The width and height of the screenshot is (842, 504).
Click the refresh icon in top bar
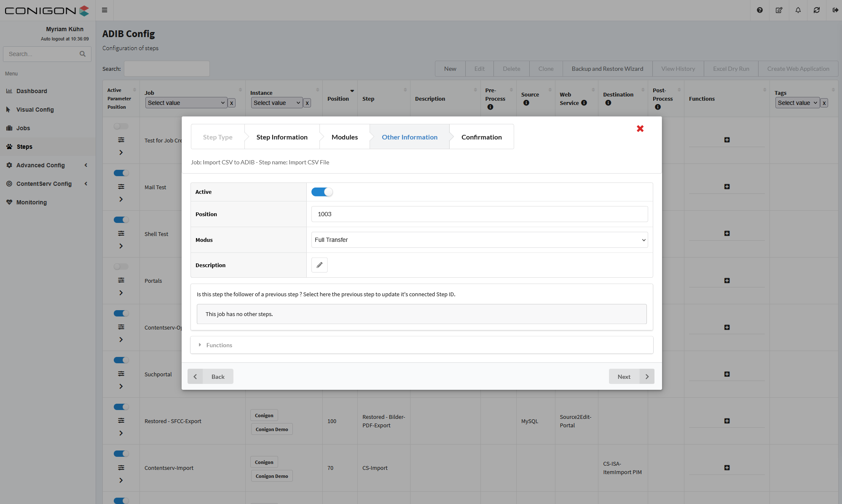[817, 10]
